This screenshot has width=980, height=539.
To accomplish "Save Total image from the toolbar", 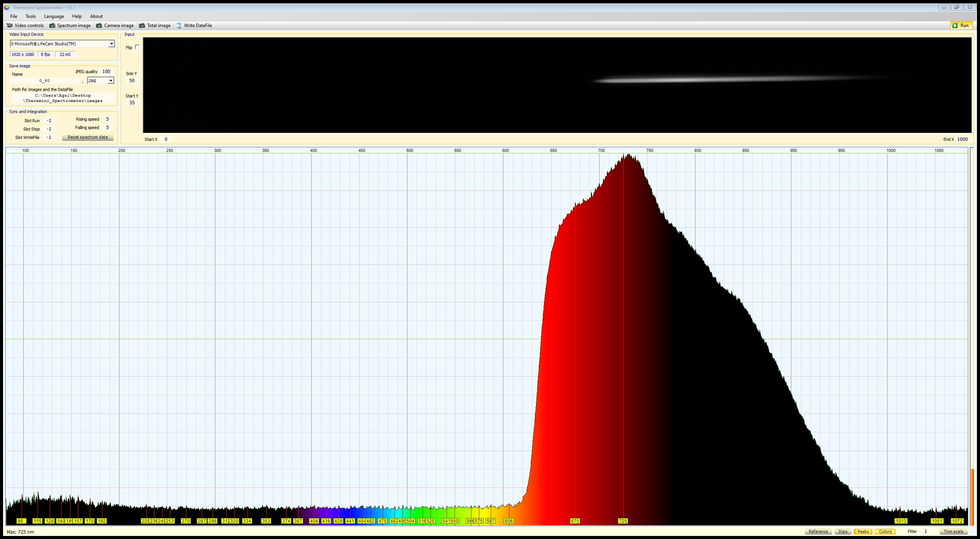I will point(154,26).
